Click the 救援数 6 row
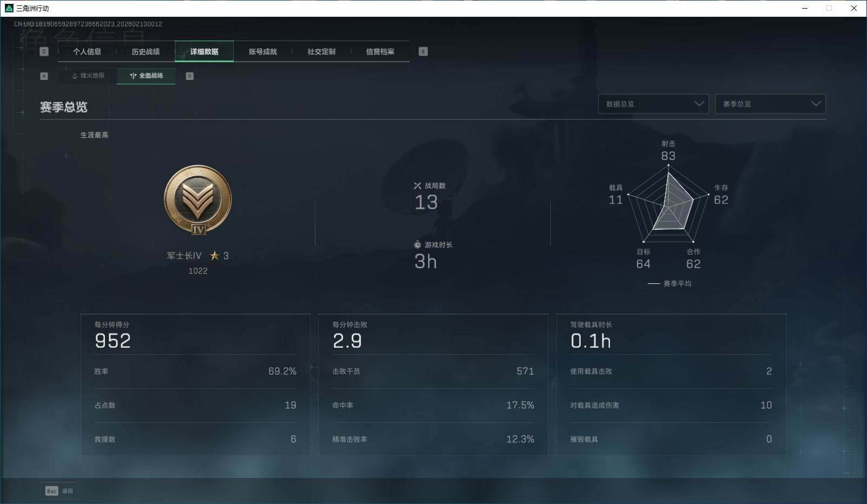Screen dimensions: 867x504 (195, 439)
